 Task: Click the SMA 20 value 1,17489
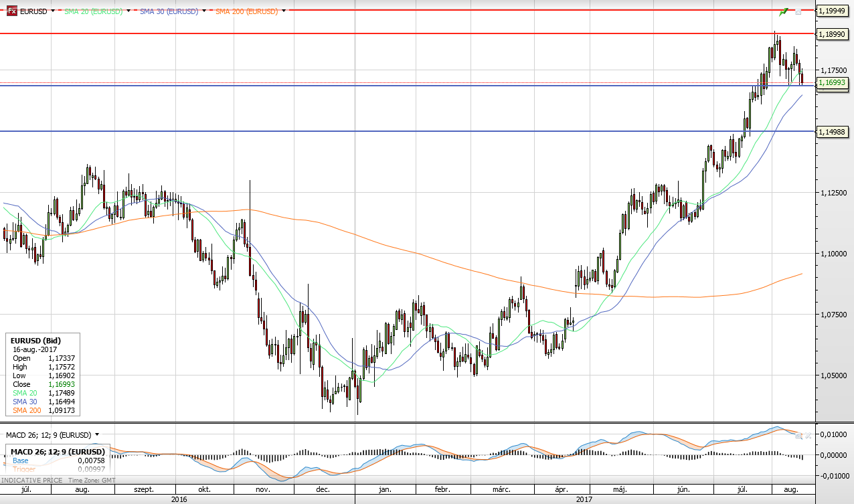tap(60, 393)
